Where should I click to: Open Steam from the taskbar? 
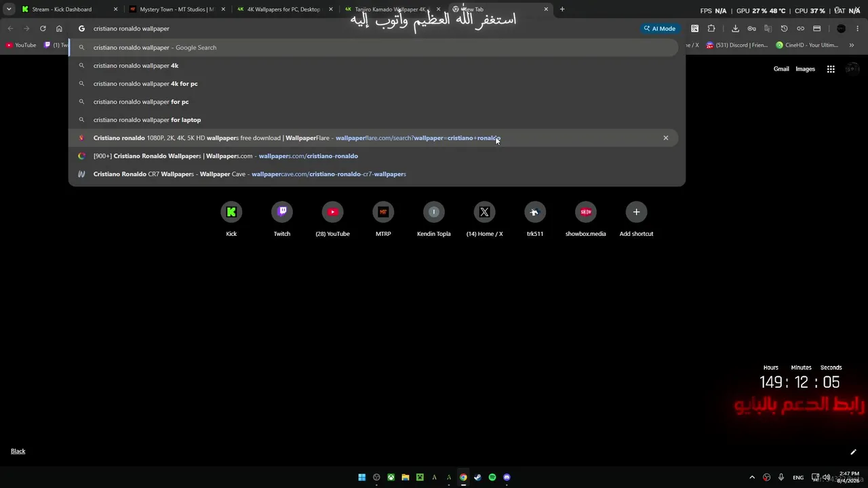(477, 477)
